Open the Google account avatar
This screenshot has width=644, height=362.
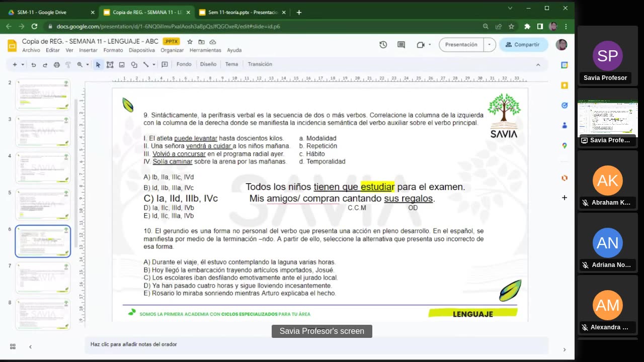click(x=561, y=45)
